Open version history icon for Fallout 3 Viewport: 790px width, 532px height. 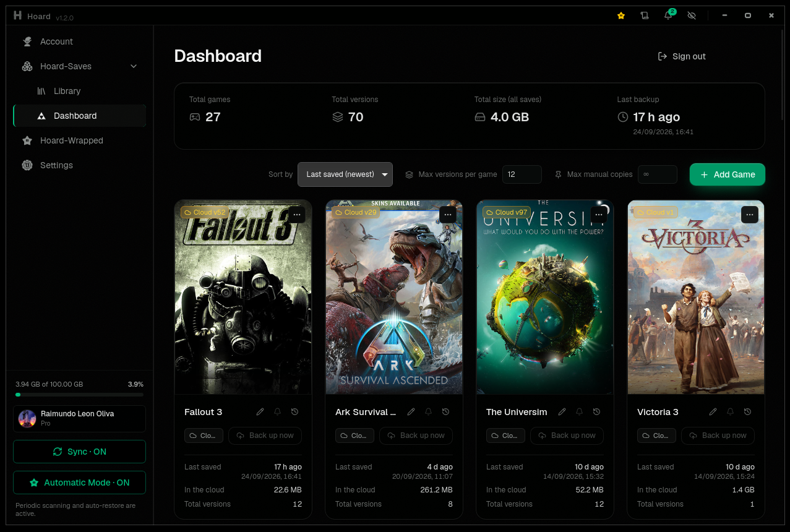294,412
